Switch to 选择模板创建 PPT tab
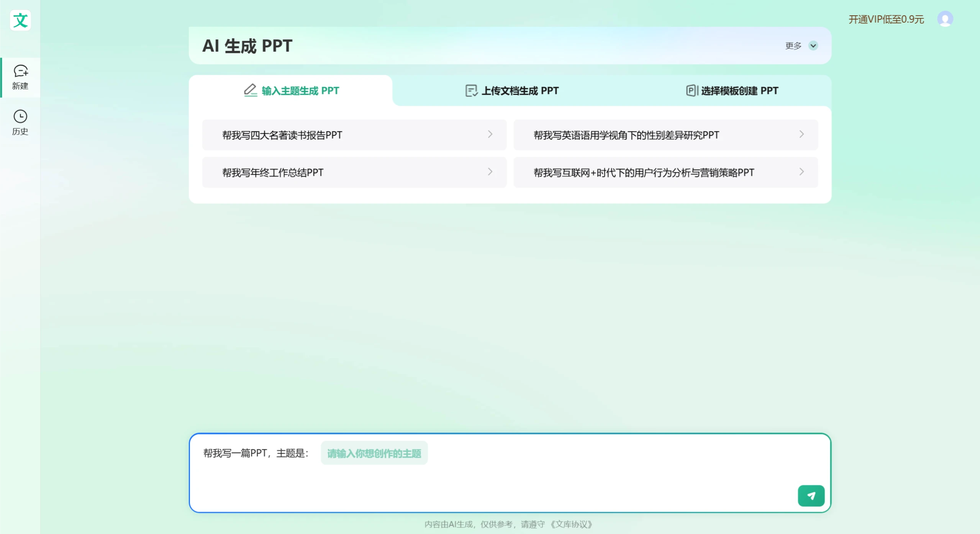This screenshot has width=980, height=534. [x=732, y=91]
